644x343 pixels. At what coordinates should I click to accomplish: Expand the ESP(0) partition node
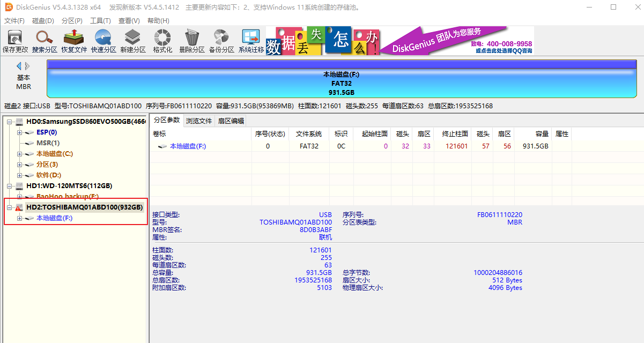pos(20,132)
